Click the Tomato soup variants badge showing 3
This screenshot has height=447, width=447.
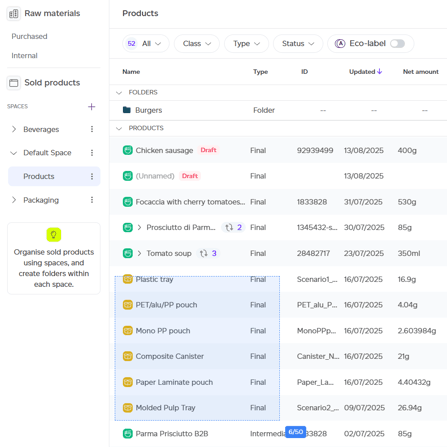tap(208, 253)
